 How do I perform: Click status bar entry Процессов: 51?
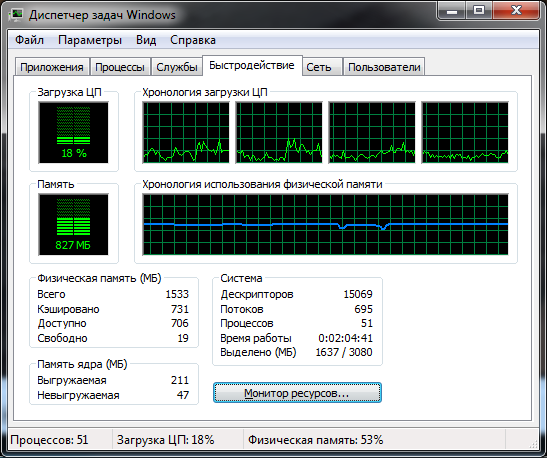click(49, 440)
